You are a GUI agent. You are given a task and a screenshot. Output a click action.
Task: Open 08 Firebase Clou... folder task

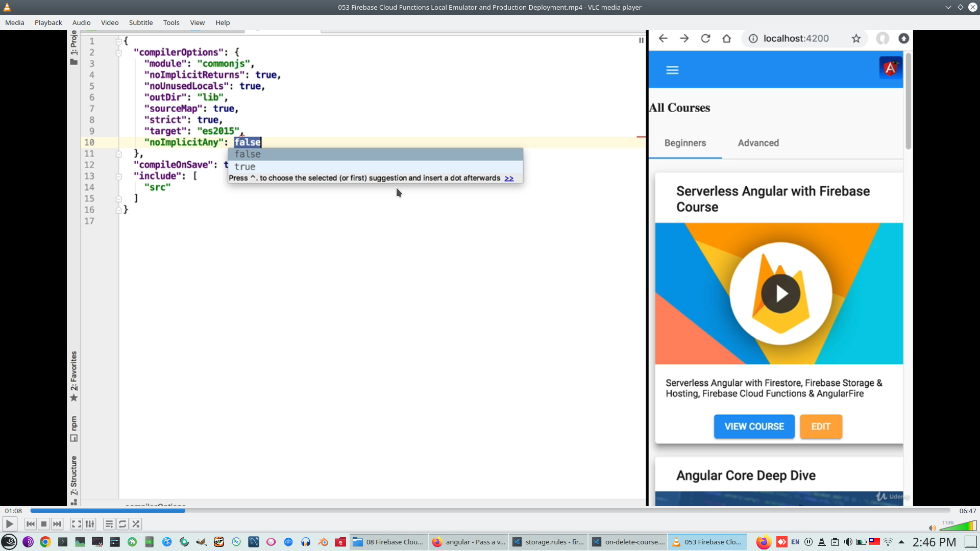389,542
